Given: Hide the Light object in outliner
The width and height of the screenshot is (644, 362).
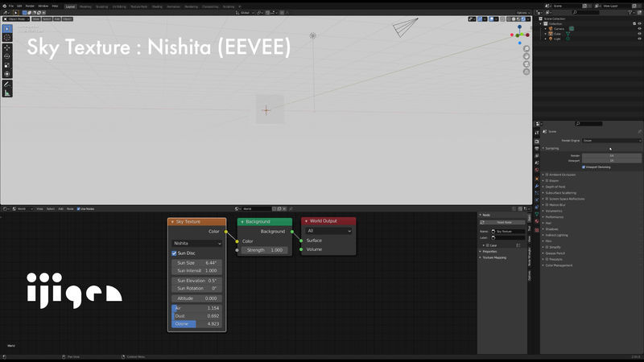Looking at the screenshot, I should coord(639,39).
